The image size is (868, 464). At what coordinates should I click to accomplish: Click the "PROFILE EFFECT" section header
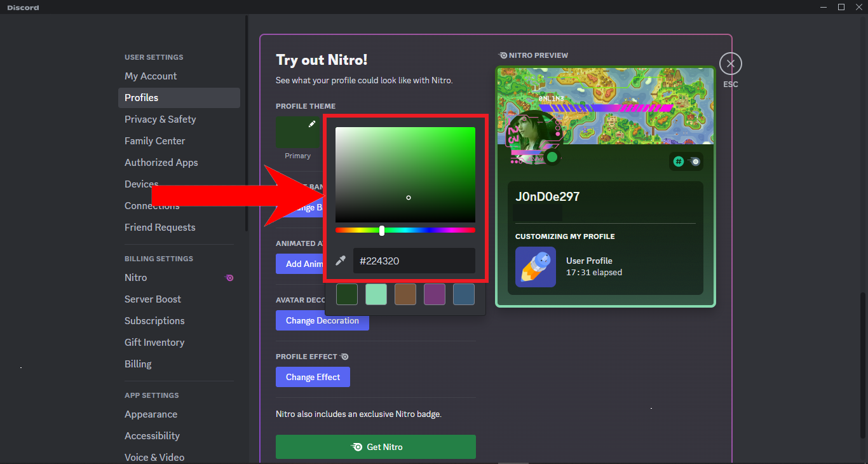pos(306,357)
